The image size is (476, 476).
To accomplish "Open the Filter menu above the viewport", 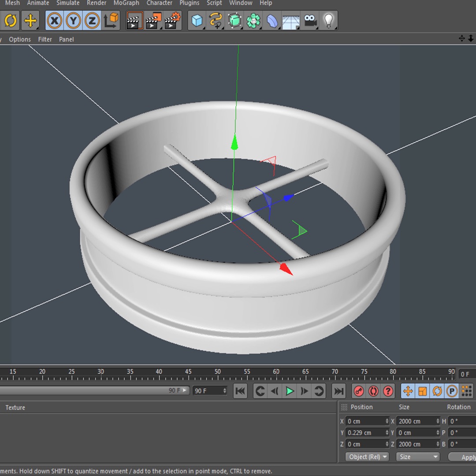I will click(x=45, y=39).
